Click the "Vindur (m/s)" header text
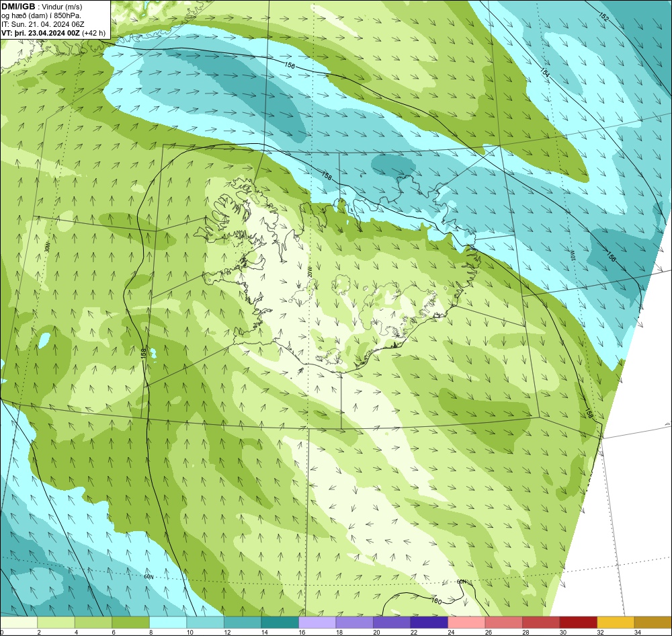672x636 pixels. pos(62,7)
